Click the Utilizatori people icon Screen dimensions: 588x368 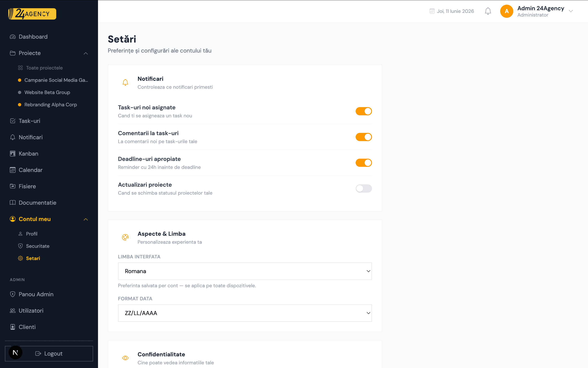(13, 311)
